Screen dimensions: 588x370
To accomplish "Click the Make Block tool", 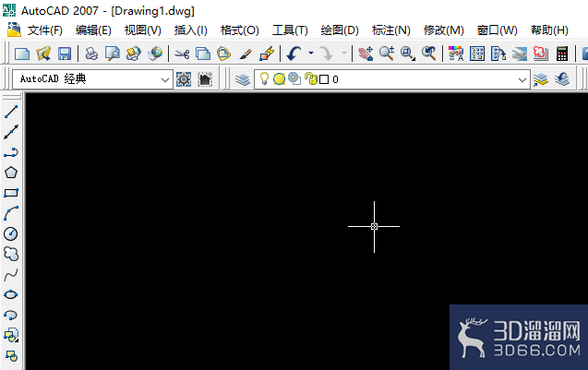I will pos(11,355).
